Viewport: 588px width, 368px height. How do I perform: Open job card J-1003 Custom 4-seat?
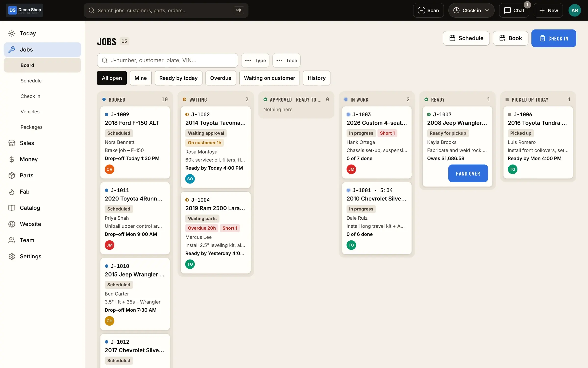[377, 142]
